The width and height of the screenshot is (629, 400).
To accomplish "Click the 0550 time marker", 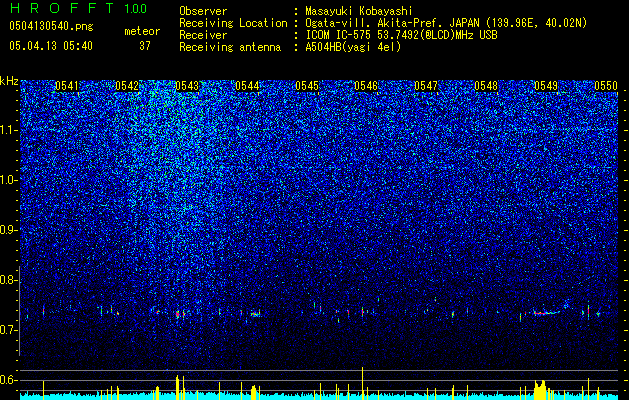I will click(606, 86).
